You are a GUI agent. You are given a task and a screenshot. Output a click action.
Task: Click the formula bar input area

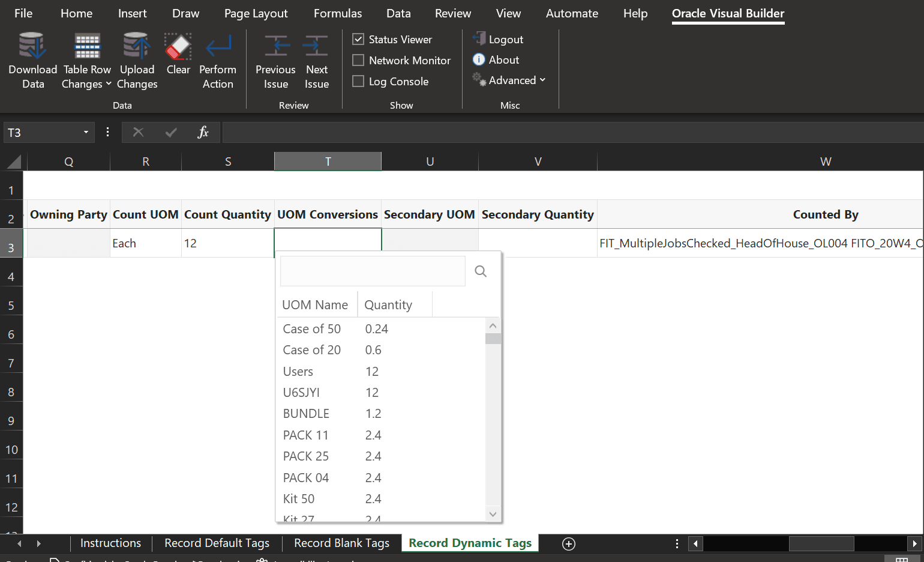click(x=573, y=132)
